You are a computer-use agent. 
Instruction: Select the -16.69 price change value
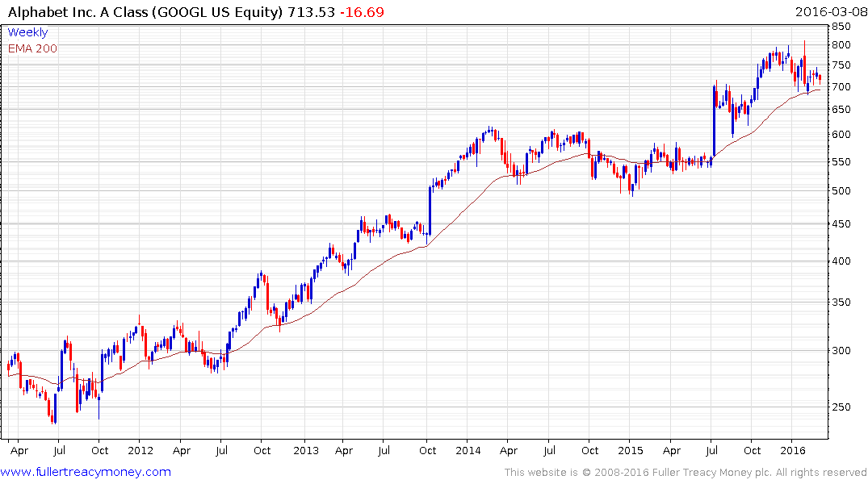tap(362, 12)
